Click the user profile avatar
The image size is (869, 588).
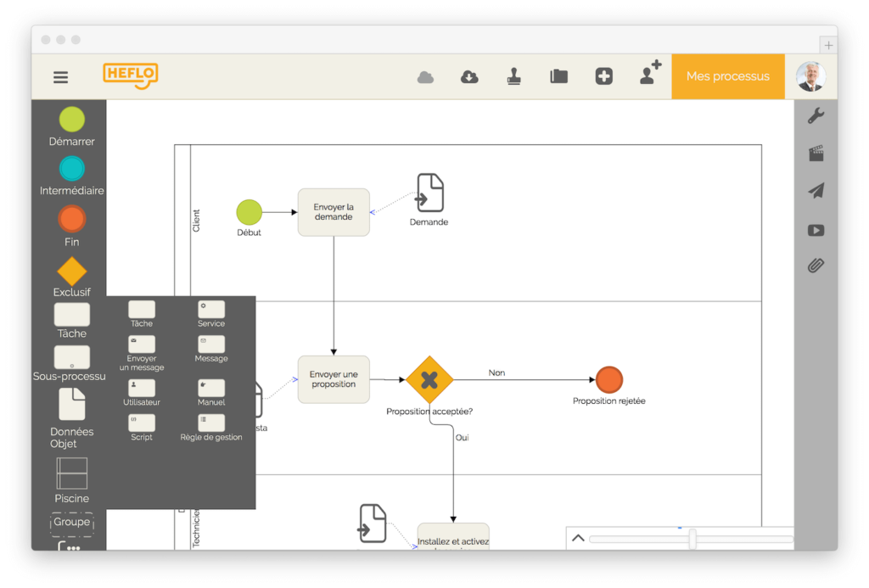point(810,76)
